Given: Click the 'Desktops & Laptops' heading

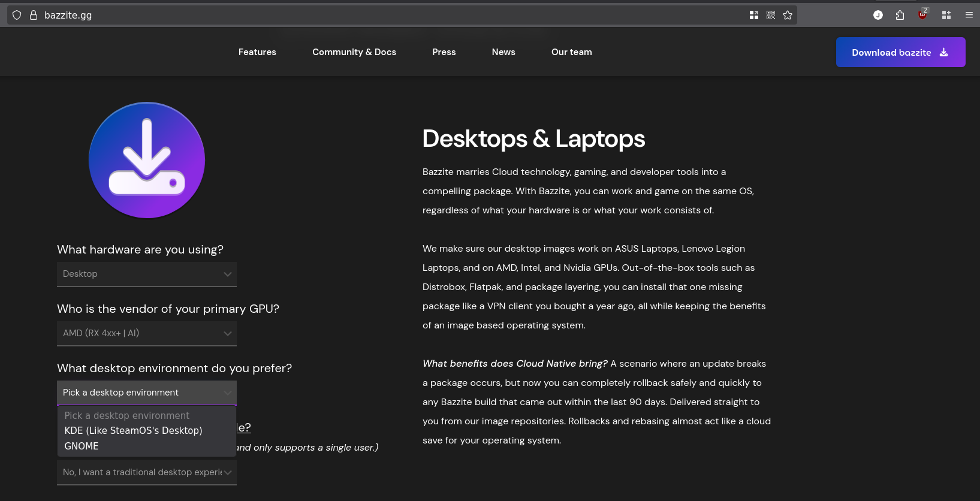Looking at the screenshot, I should [x=533, y=139].
